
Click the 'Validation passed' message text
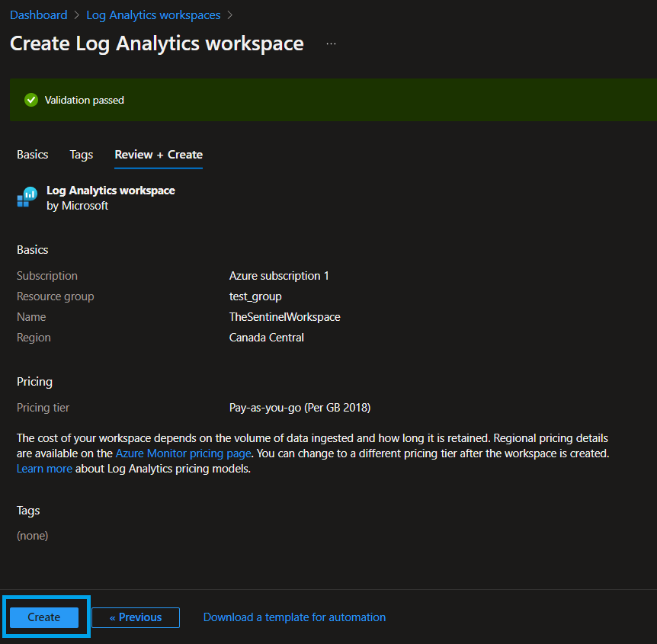point(84,100)
